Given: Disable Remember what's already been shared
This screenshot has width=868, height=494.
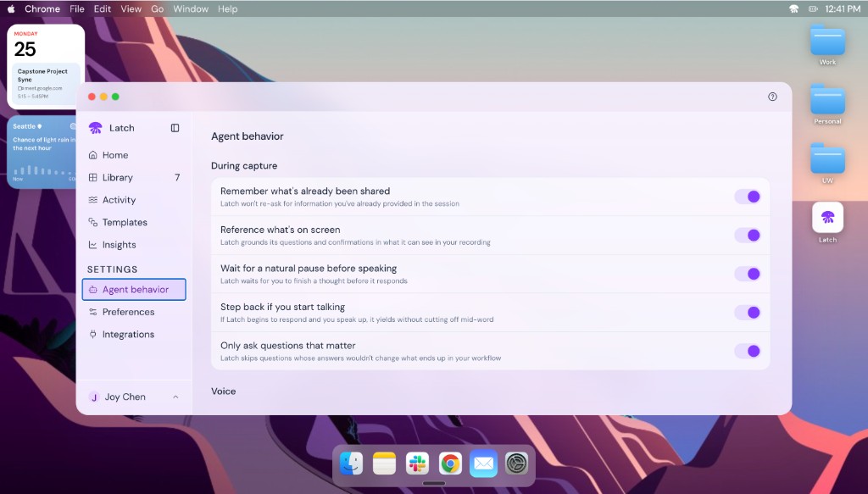Looking at the screenshot, I should pos(748,197).
